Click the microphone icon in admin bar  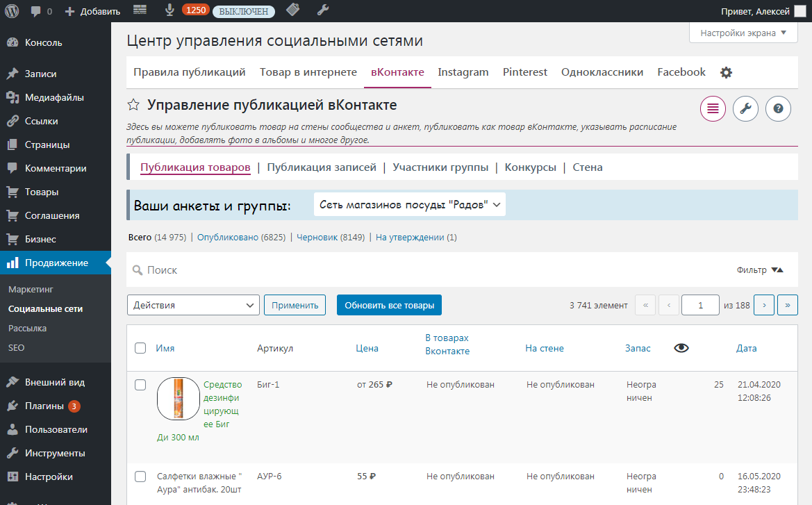point(169,10)
